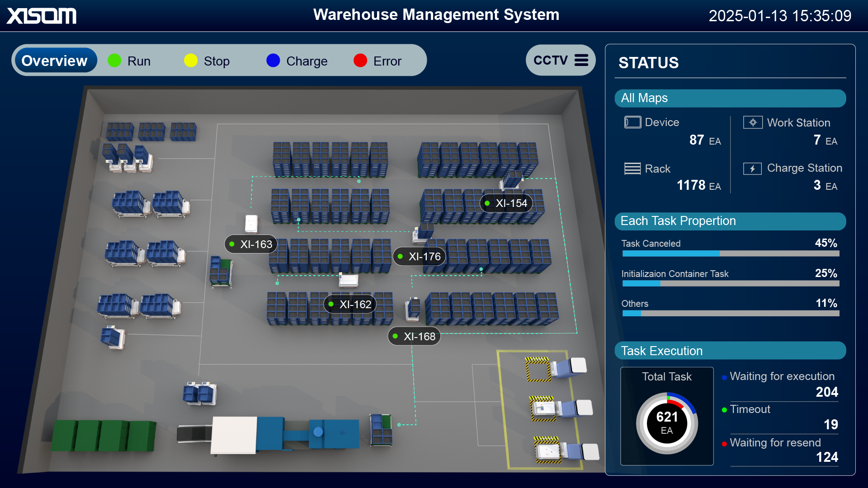Click the XISOM logo
Image resolution: width=868 pixels, height=488 pixels.
[x=41, y=15]
